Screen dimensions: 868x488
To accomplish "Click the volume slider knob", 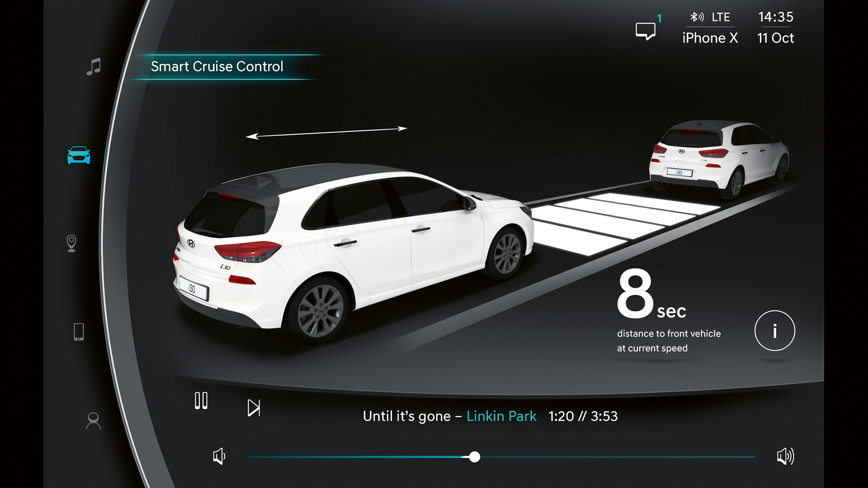I will point(474,457).
